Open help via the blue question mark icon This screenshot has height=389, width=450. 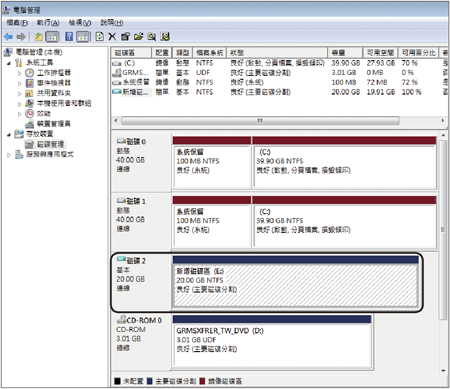click(69, 36)
